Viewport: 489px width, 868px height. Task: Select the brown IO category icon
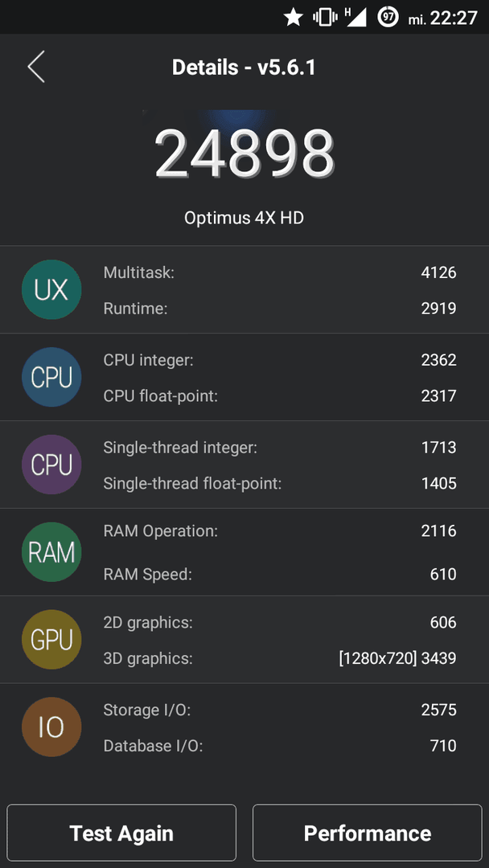pyautogui.click(x=51, y=727)
